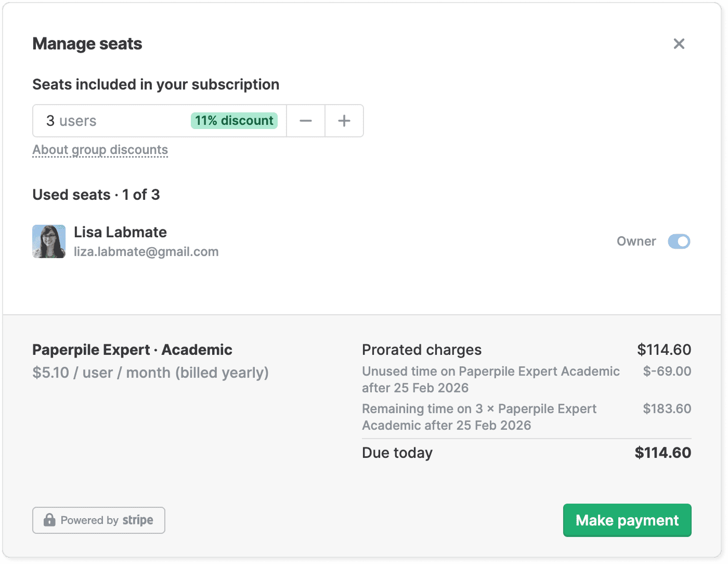
Task: Decrease the seat count with minus
Action: pyautogui.click(x=306, y=121)
